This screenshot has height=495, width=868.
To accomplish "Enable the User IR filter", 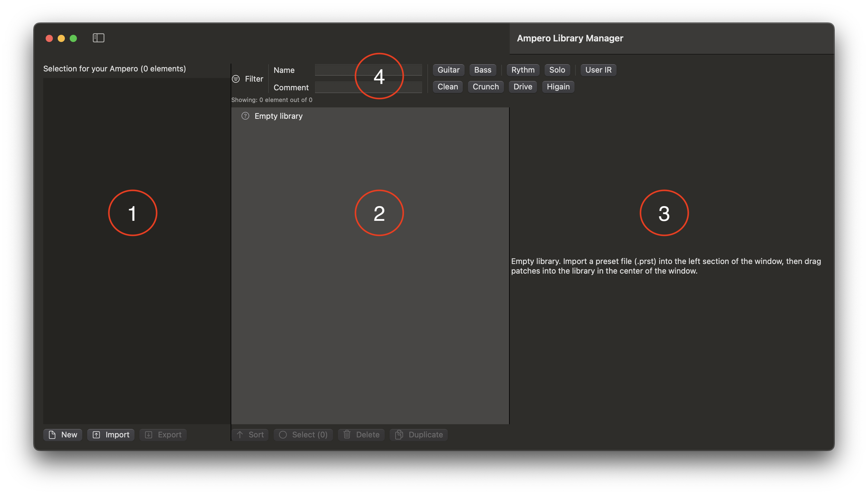I will 598,70.
